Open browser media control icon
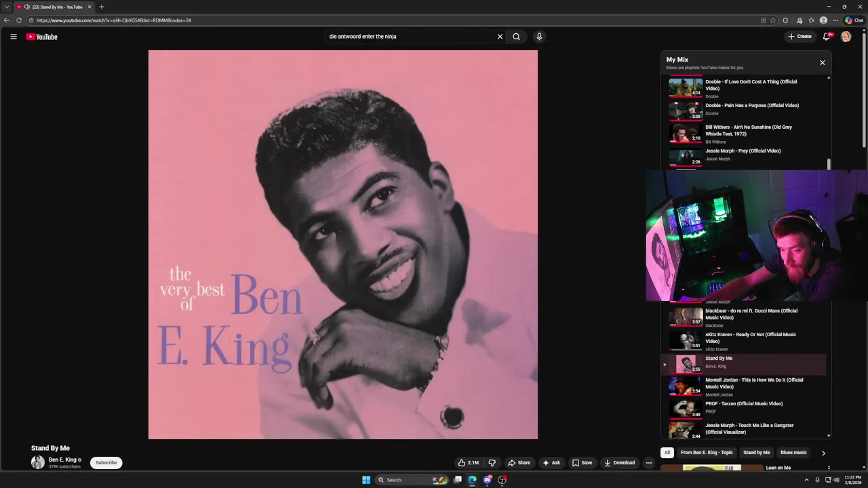This screenshot has height=488, width=868. point(800,20)
